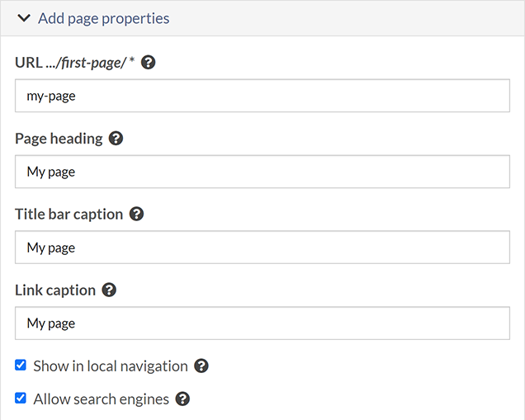The image size is (525, 420).
Task: Show help for Allow search engines
Action: tap(183, 399)
